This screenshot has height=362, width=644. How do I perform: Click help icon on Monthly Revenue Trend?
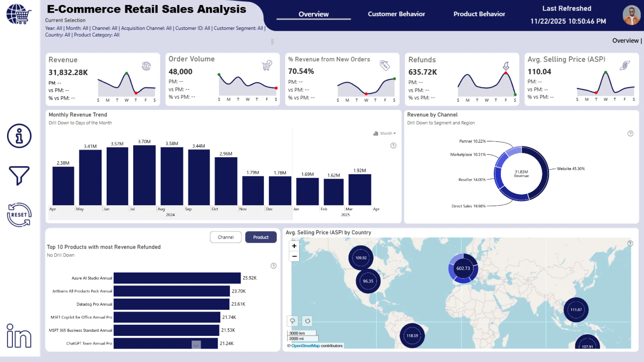(393, 146)
